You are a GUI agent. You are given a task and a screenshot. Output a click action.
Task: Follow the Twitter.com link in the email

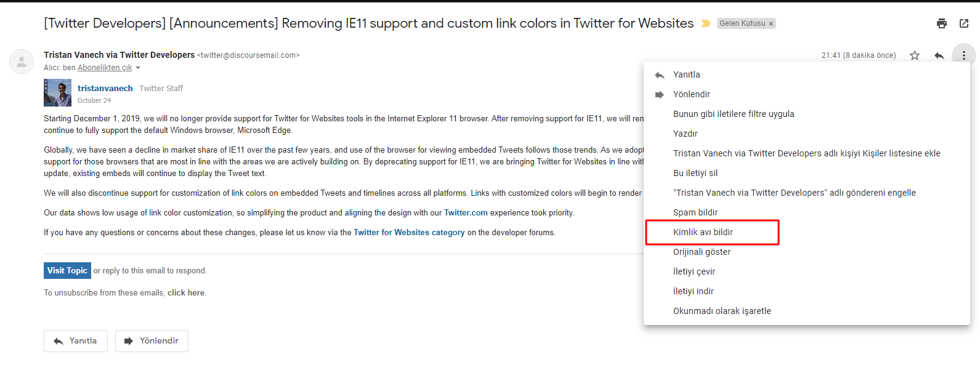pos(466,213)
